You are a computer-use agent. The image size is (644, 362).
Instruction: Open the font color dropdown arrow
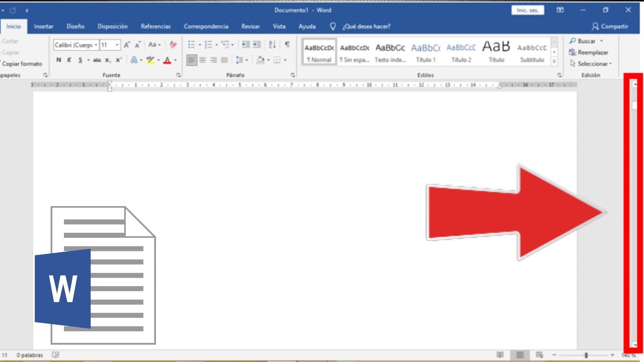pyautogui.click(x=175, y=60)
